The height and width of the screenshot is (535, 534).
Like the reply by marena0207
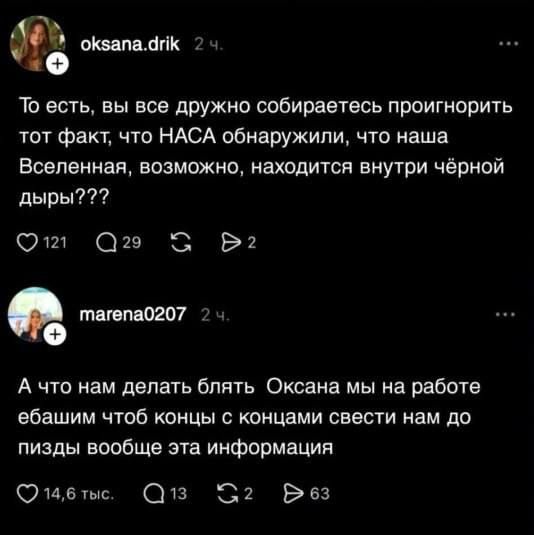[x=27, y=494]
